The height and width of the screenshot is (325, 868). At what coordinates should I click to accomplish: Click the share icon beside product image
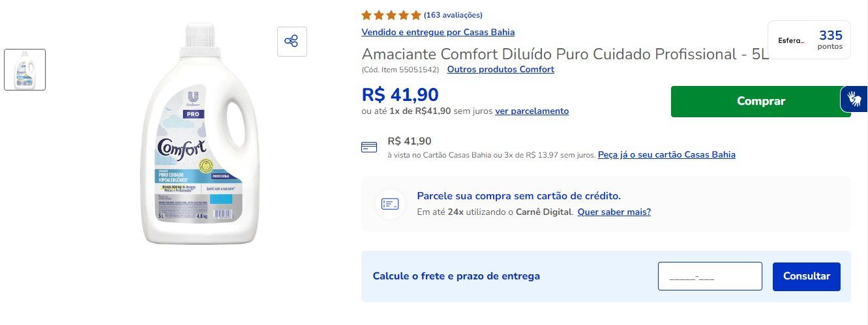tap(292, 42)
